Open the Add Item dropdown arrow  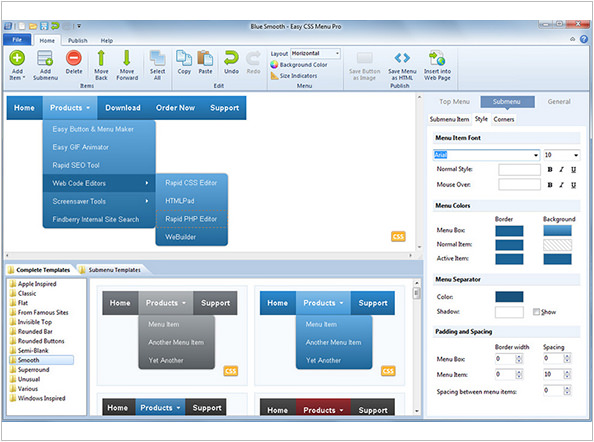[x=24, y=78]
